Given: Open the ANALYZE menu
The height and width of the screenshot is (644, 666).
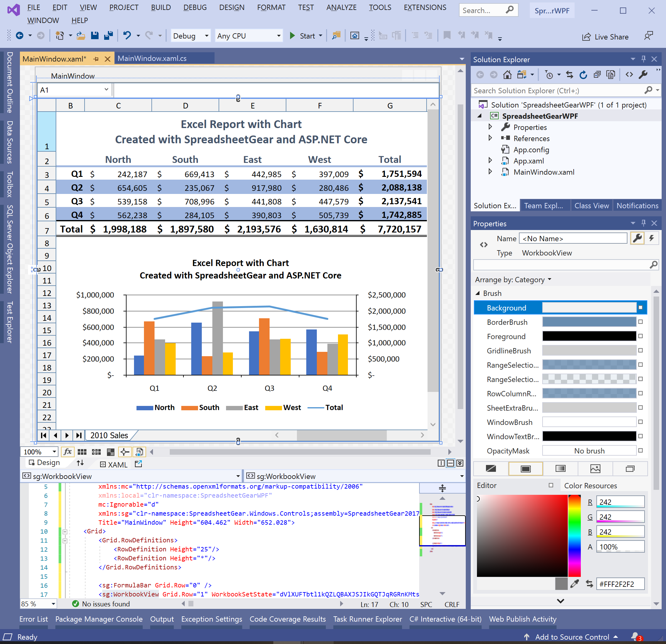Looking at the screenshot, I should [341, 7].
